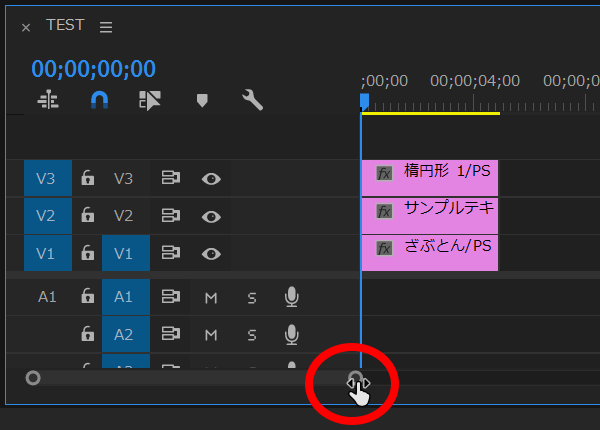Solo track A1 with S button
This screenshot has width=600, height=430.
pyautogui.click(x=252, y=298)
